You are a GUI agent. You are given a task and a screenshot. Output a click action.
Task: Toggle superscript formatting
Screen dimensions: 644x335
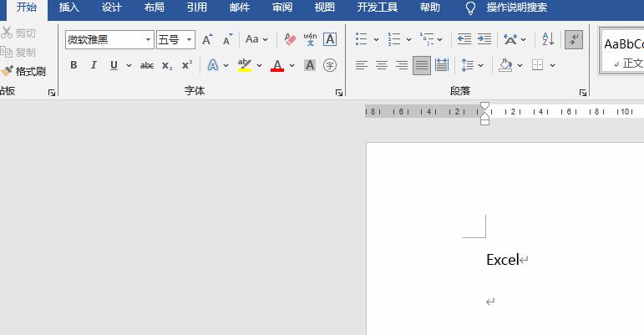pos(187,65)
